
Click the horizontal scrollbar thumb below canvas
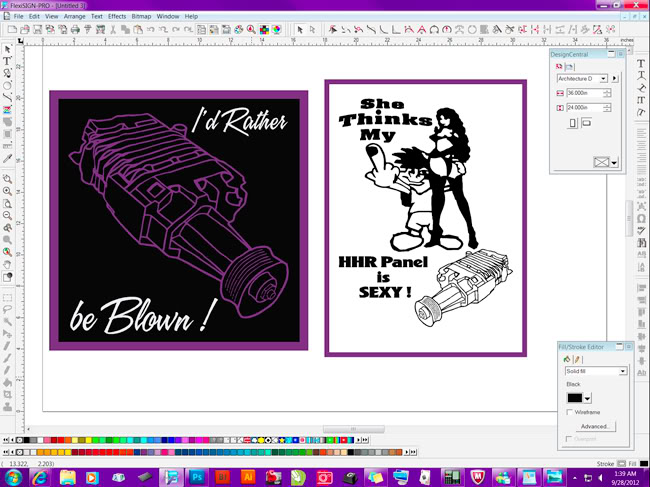click(x=354, y=429)
